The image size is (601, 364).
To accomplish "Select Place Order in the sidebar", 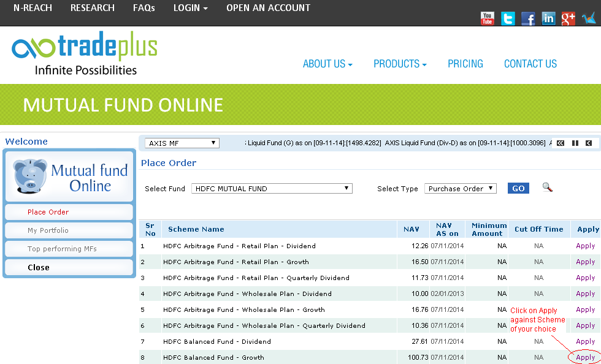I will [x=69, y=212].
